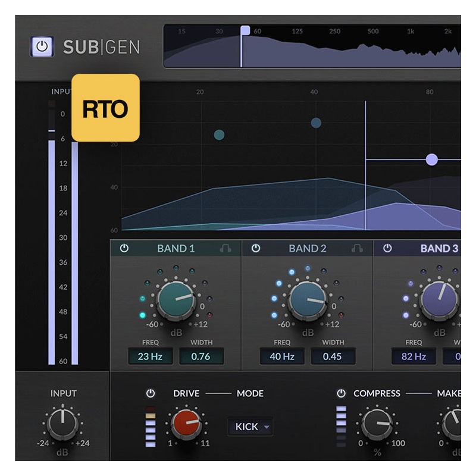
Task: Click the Input gain knob
Action: [x=63, y=424]
